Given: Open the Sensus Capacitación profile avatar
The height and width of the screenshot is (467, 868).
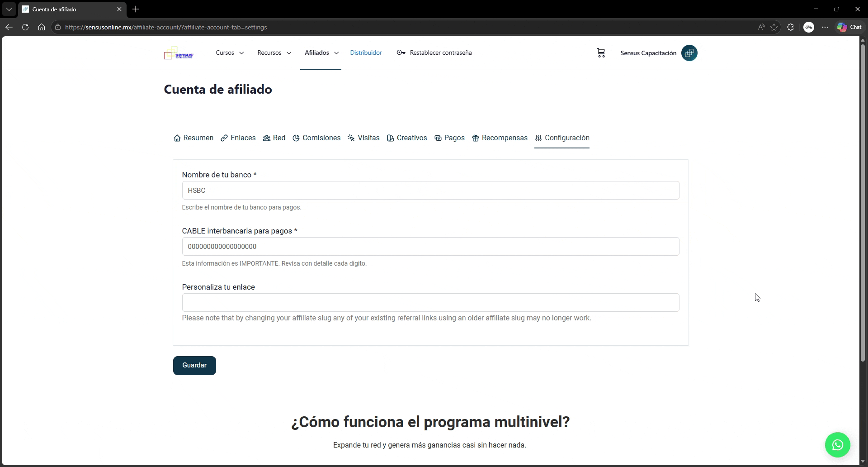Looking at the screenshot, I should pos(689,53).
